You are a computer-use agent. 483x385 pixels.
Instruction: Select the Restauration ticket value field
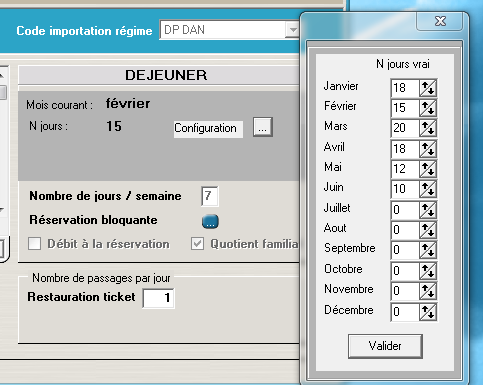pos(158,298)
